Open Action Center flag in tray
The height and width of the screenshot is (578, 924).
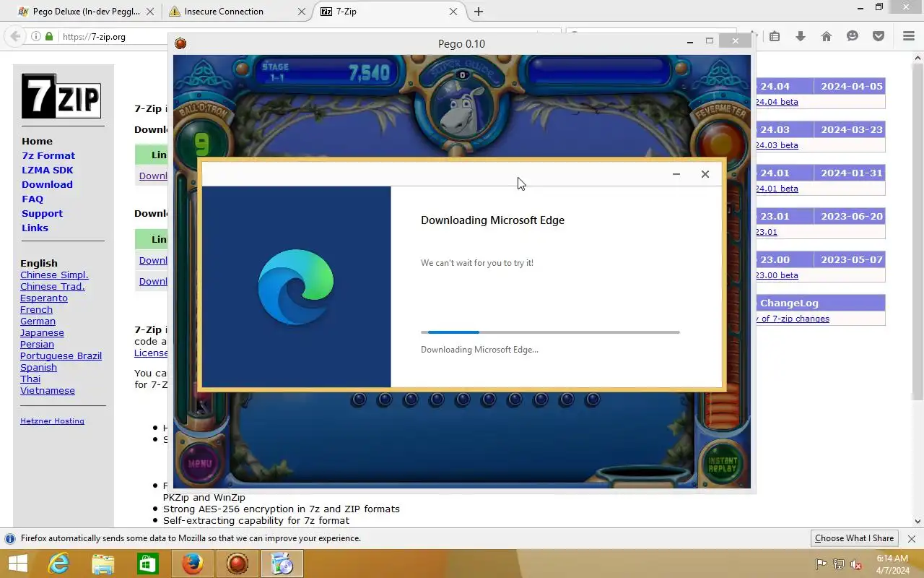coord(821,564)
